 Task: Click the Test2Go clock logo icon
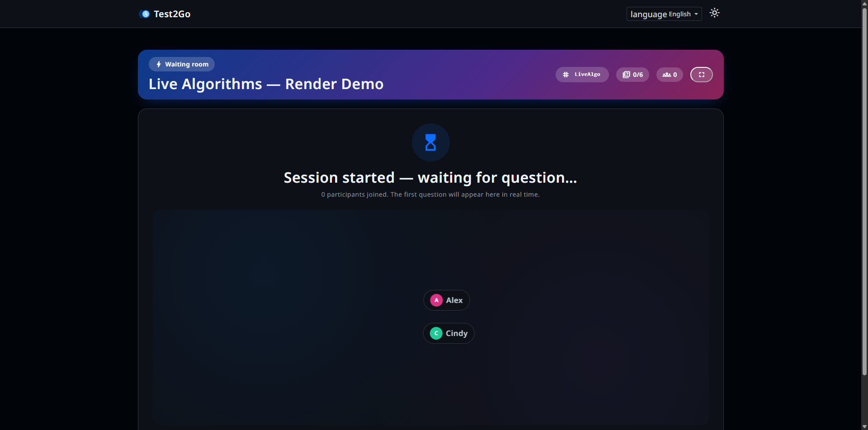tap(144, 14)
